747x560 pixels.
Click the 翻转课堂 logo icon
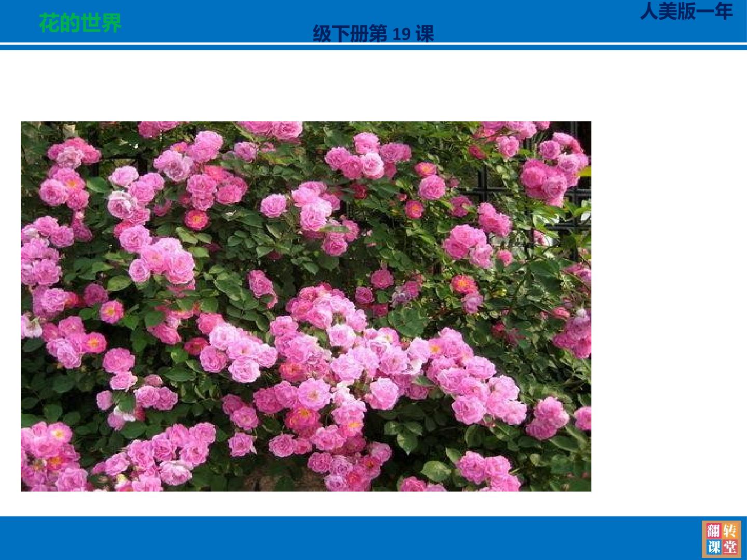(x=721, y=539)
